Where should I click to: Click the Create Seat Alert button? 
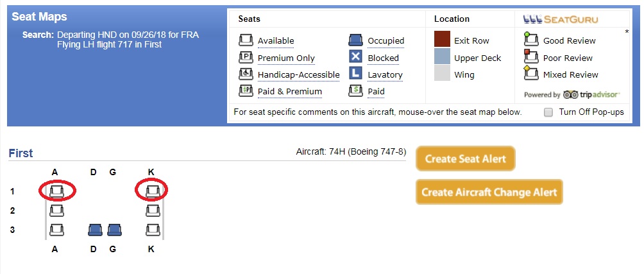pos(465,158)
